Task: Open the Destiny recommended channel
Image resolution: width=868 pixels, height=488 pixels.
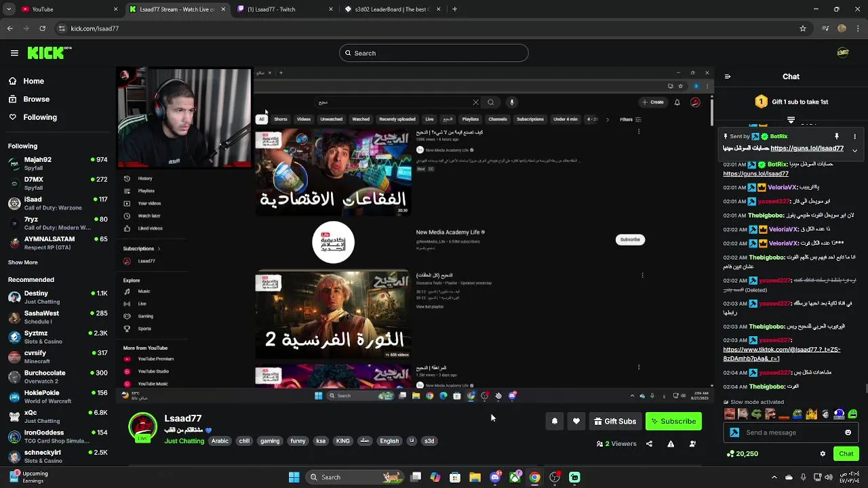Action: click(x=58, y=297)
